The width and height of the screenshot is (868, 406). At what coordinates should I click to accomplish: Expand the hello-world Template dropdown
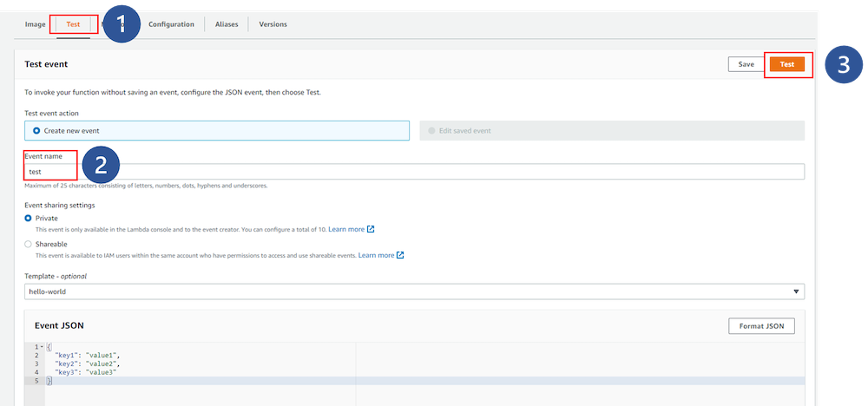click(x=414, y=292)
